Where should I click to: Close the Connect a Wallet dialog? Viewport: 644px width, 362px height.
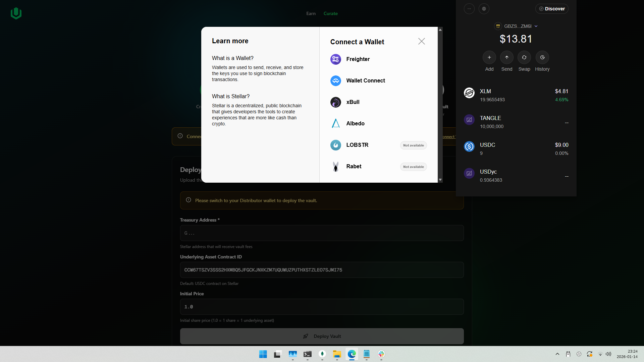pyautogui.click(x=421, y=41)
